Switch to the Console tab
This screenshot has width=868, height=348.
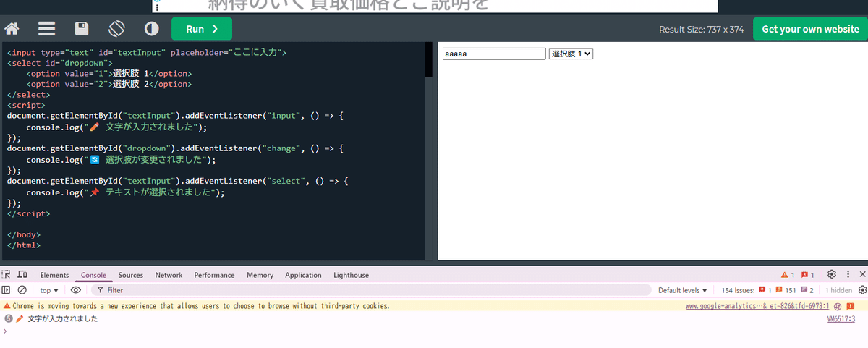(x=93, y=275)
